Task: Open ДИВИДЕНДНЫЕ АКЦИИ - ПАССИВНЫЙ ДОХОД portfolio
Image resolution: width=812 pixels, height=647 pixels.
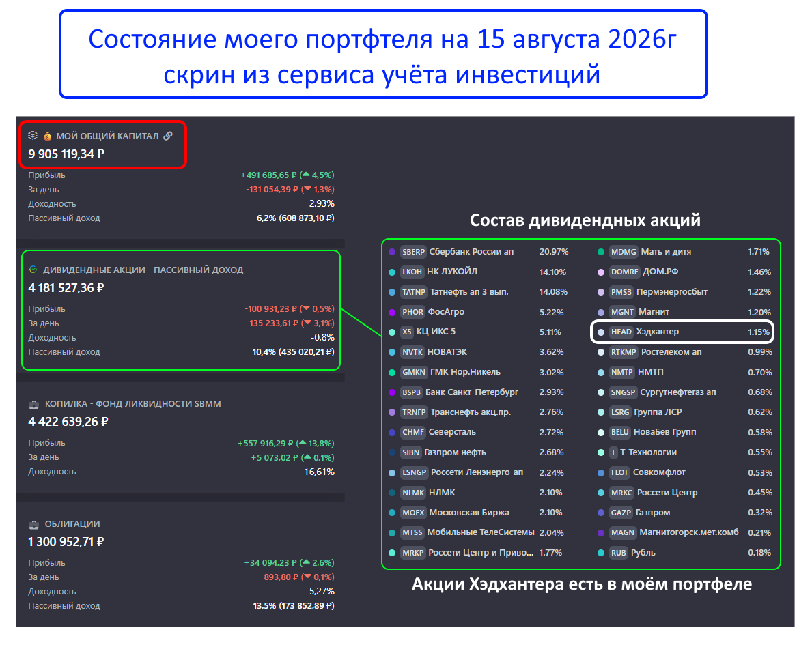Action: tap(143, 270)
